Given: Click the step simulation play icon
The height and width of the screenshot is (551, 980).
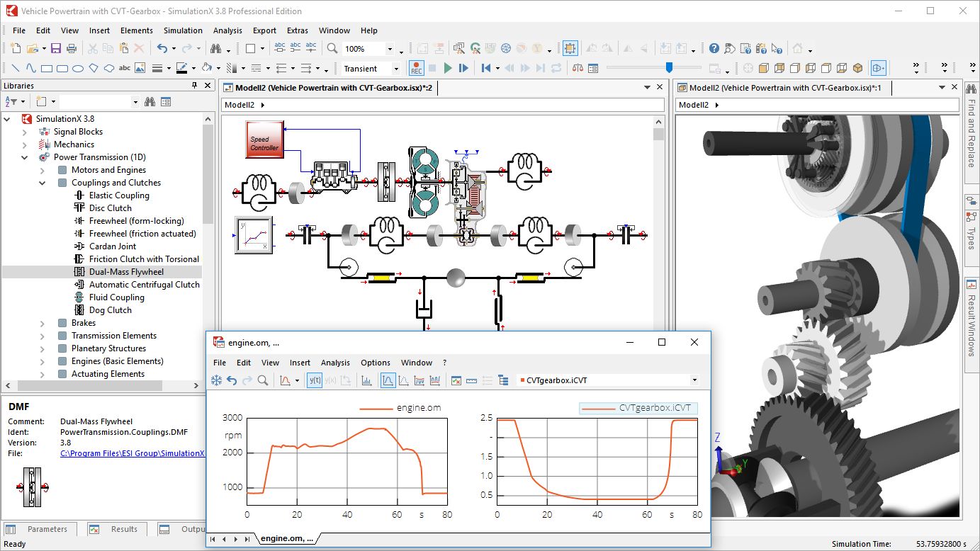Looking at the screenshot, I should 463,68.
